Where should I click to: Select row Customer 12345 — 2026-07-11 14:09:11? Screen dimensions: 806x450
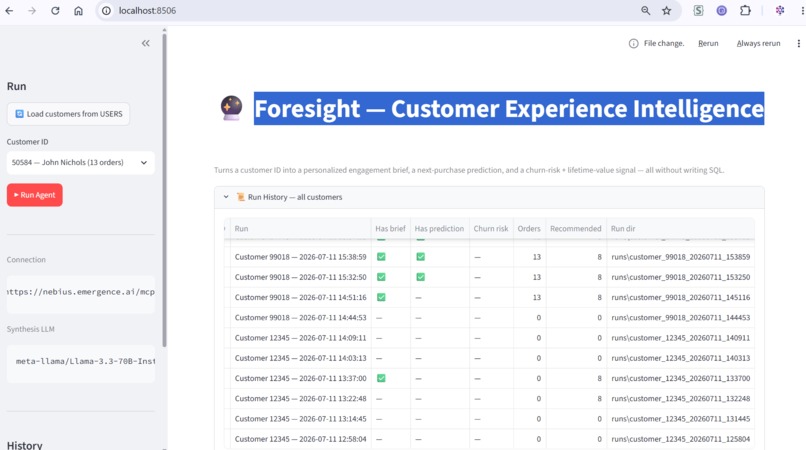pos(300,338)
